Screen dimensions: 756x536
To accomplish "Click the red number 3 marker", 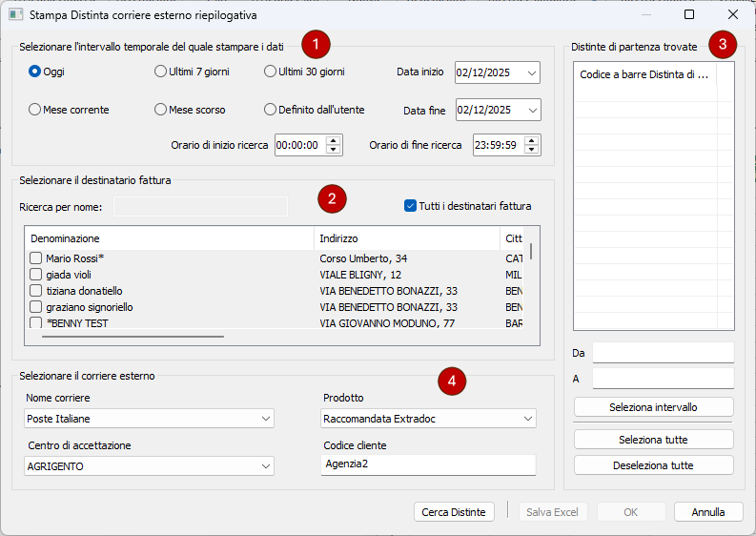I will 724,44.
